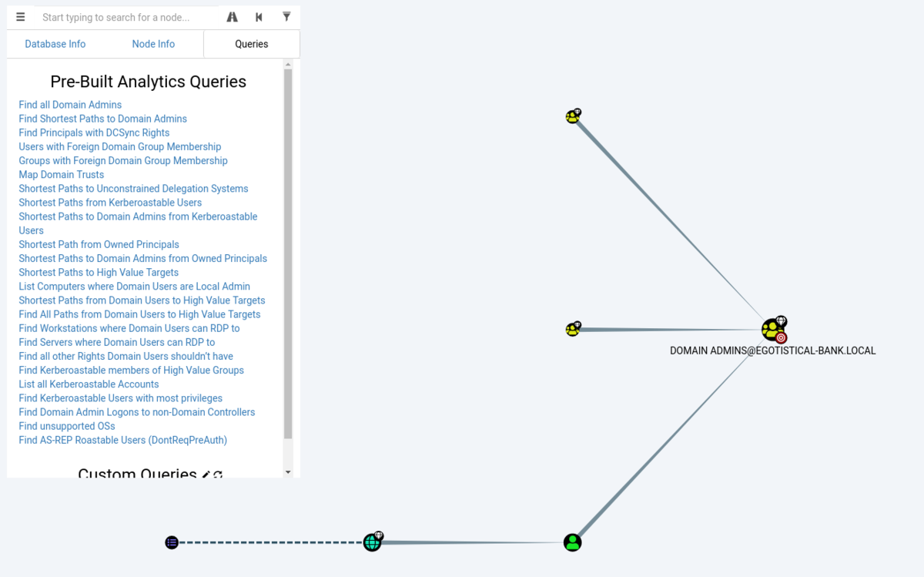Viewport: 924px width, 577px height.
Task: Click the scrollbar down arrow in queries panel
Action: point(288,471)
